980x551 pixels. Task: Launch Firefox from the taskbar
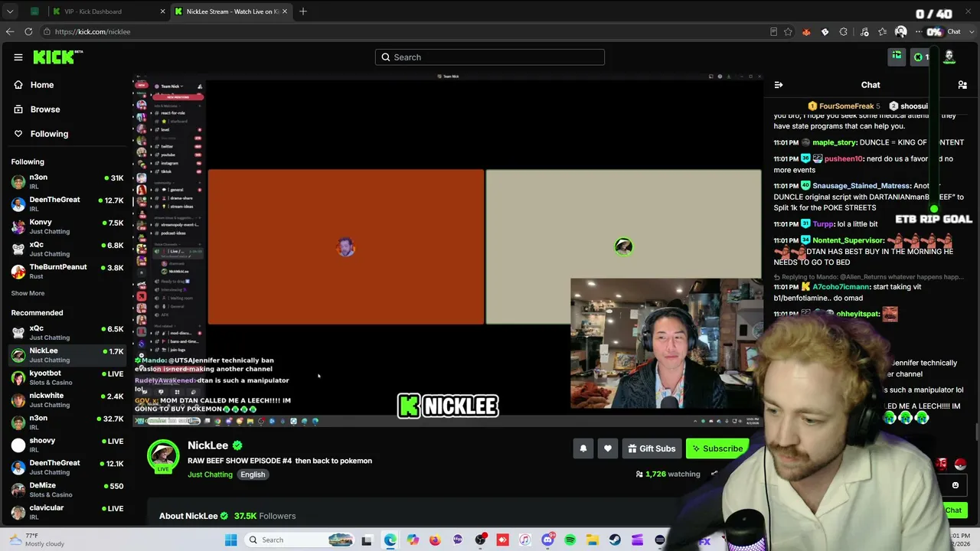435,540
